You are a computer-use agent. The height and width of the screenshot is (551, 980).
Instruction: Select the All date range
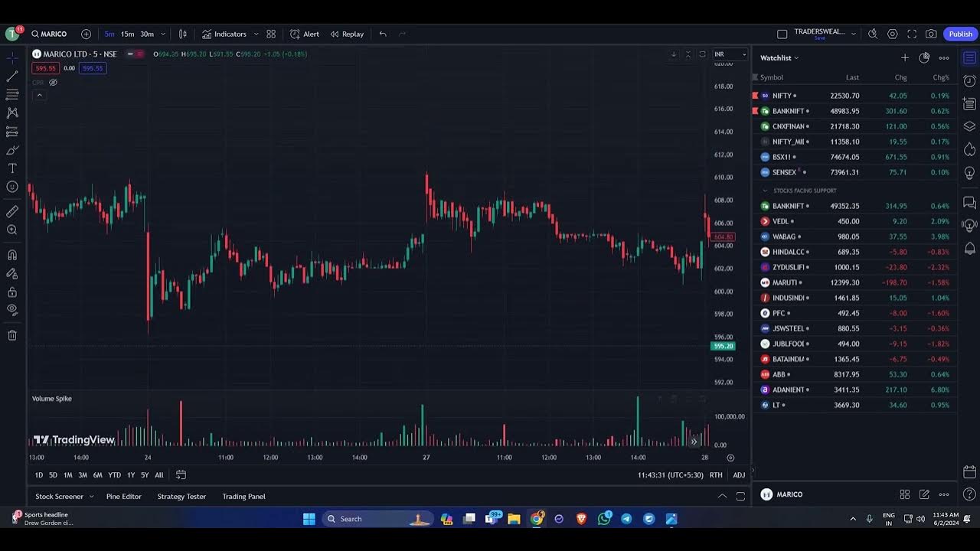point(159,475)
